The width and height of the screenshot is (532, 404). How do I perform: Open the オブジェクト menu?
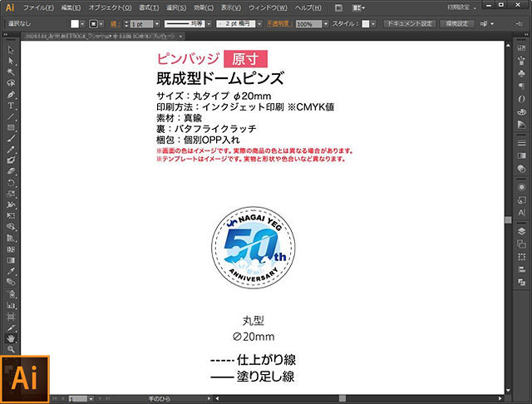click(110, 7)
